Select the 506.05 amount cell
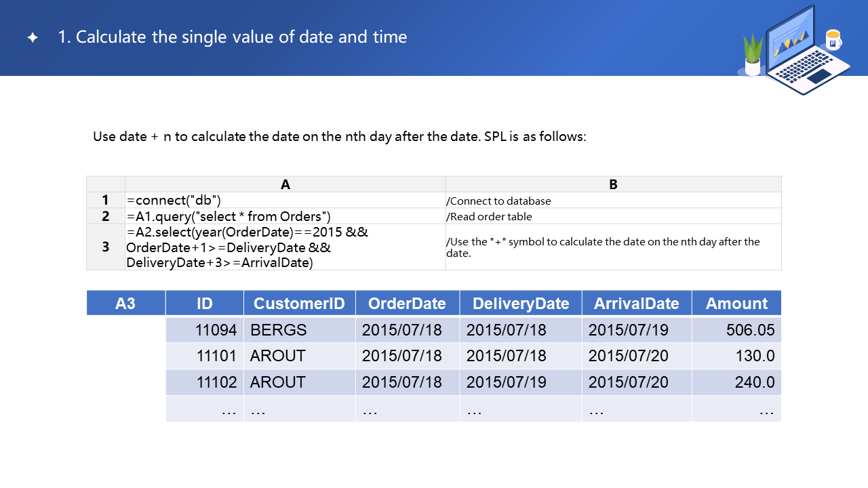 [x=736, y=330]
